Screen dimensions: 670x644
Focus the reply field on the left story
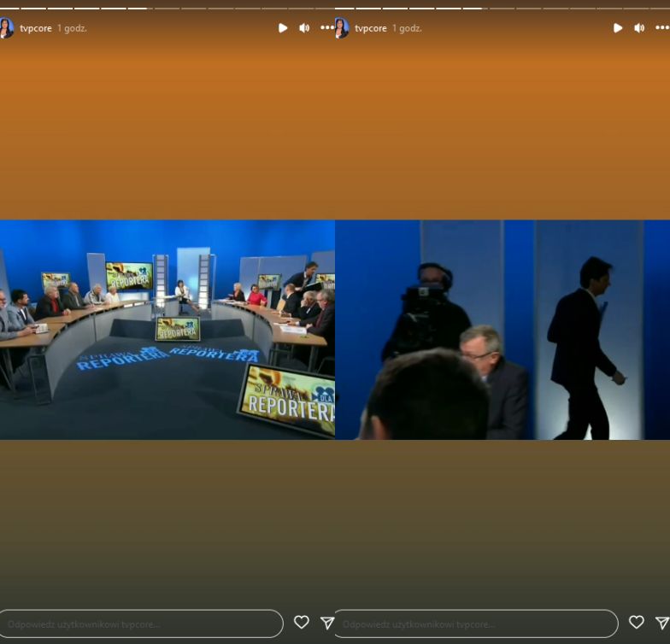tap(141, 624)
